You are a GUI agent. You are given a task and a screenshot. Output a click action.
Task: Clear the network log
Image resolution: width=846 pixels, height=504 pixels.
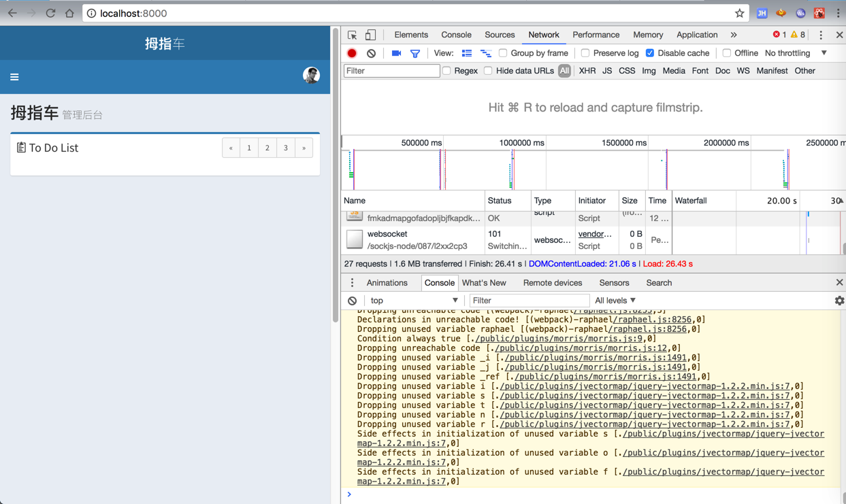coord(371,53)
